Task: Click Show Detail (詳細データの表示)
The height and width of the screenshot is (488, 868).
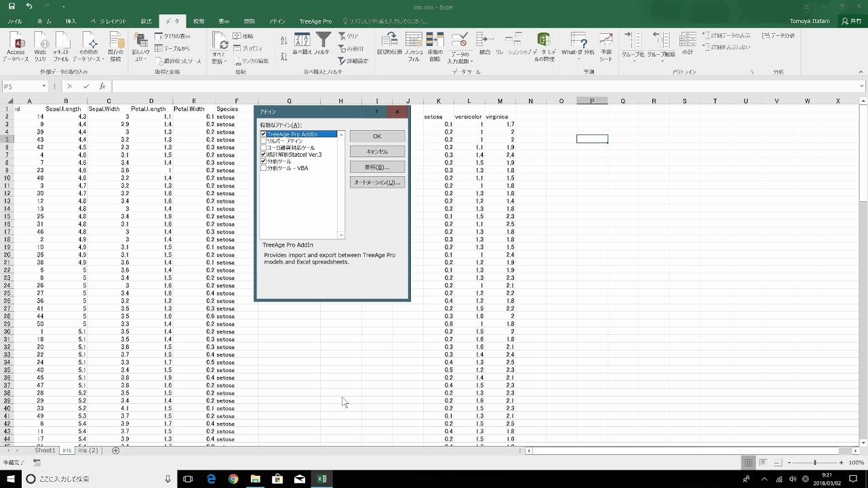Action: 726,35
